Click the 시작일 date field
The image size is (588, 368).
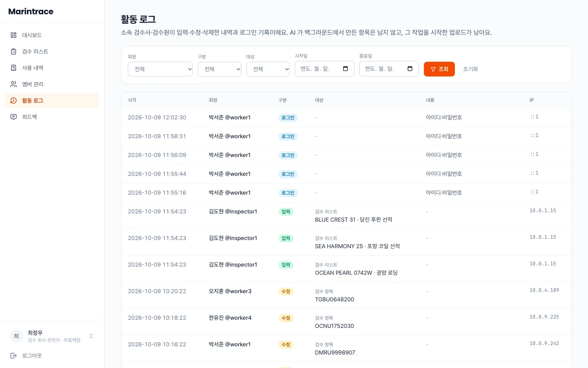[325, 69]
